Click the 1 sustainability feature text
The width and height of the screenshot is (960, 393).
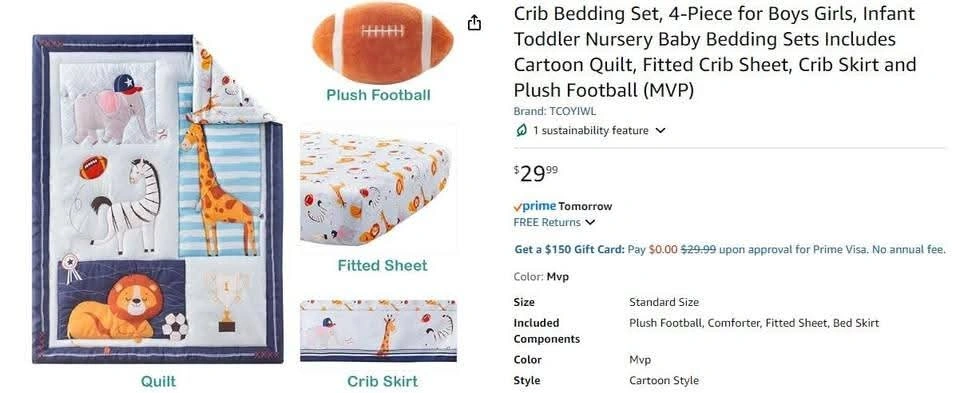pos(590,130)
